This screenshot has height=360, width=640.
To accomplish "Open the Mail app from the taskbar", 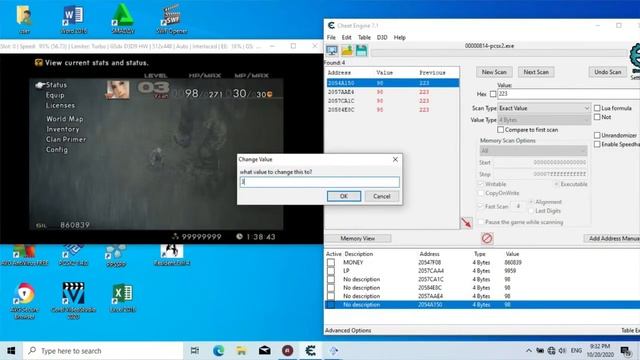I will pyautogui.click(x=264, y=351).
